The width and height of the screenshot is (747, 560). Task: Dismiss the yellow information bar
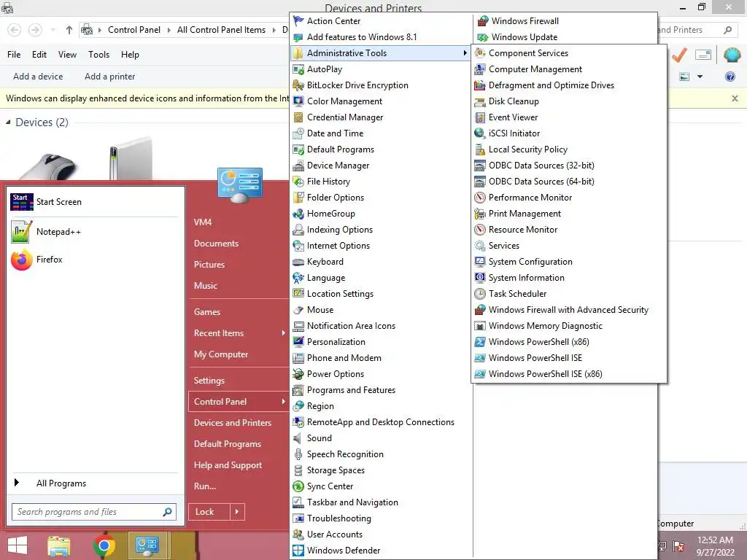[x=735, y=98]
